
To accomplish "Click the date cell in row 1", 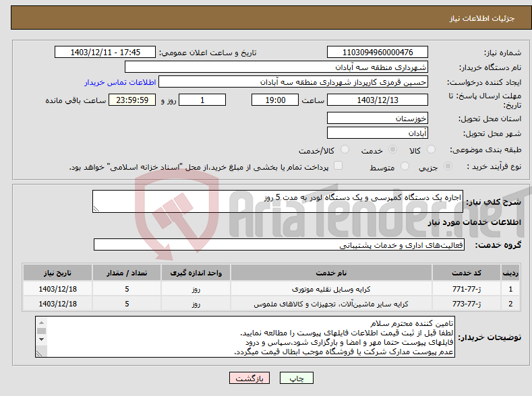I will 58,289.
